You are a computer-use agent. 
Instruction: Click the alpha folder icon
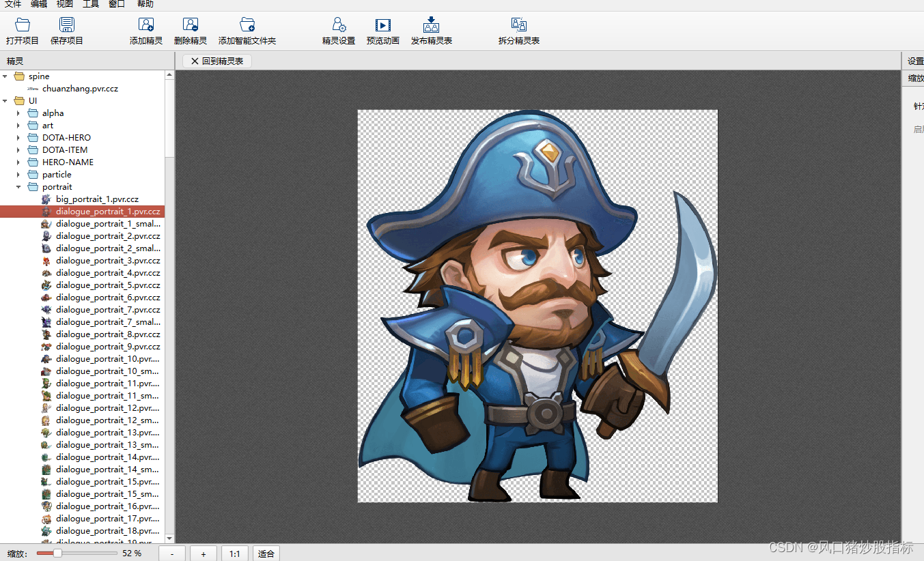point(33,113)
